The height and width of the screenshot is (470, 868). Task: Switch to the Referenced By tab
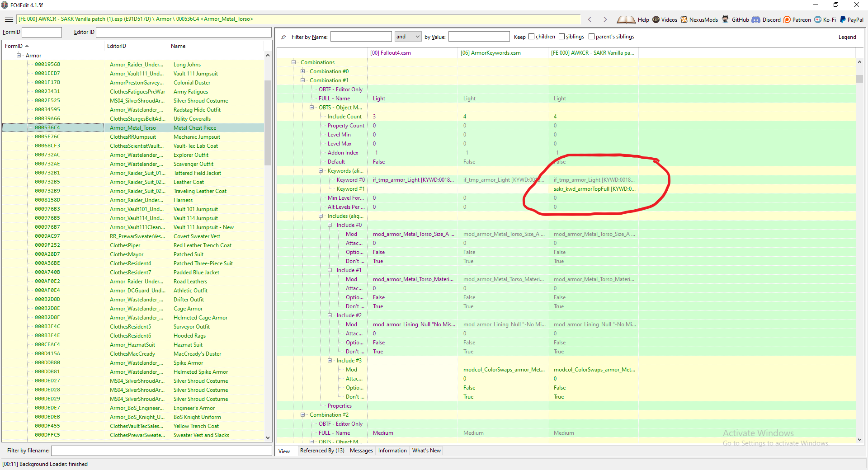[322, 451]
